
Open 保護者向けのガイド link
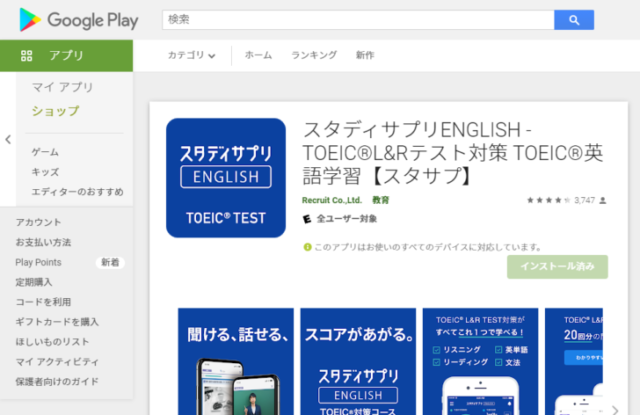pos(57,382)
